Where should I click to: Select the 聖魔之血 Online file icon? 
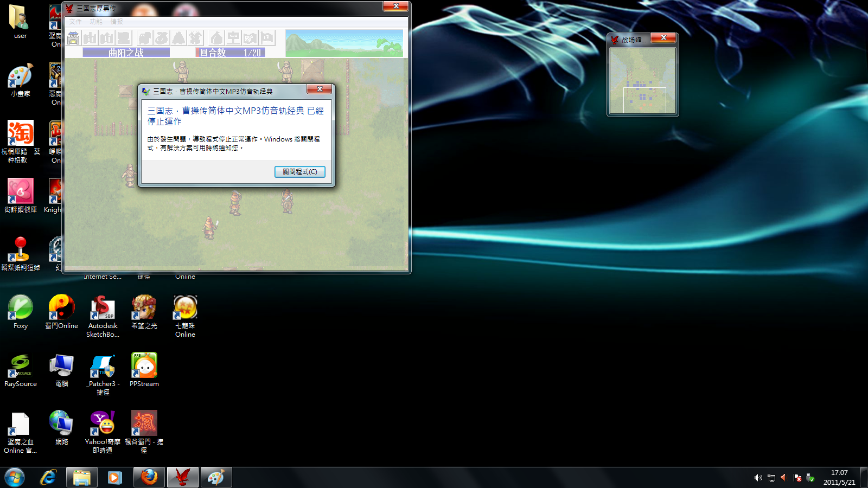click(x=20, y=432)
